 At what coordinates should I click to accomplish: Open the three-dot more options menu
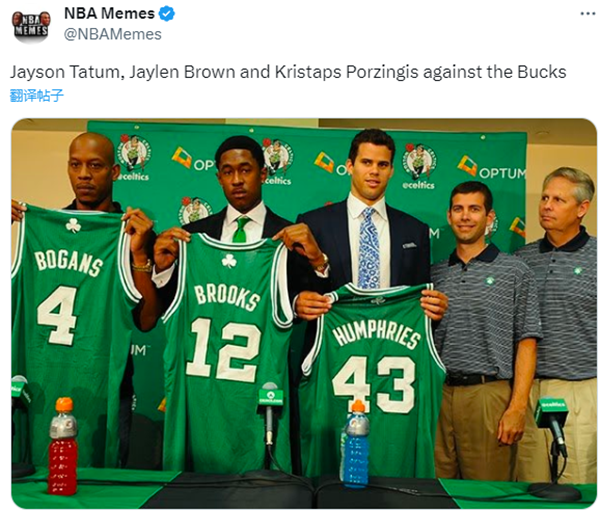coord(587,14)
